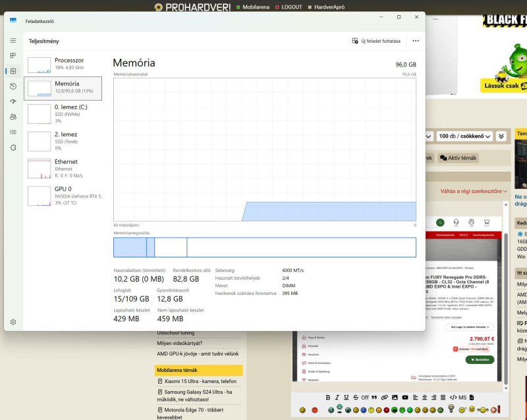Toggle the Off button in forum editor toolbar
527x420 pixels.
pyautogui.click(x=365, y=398)
